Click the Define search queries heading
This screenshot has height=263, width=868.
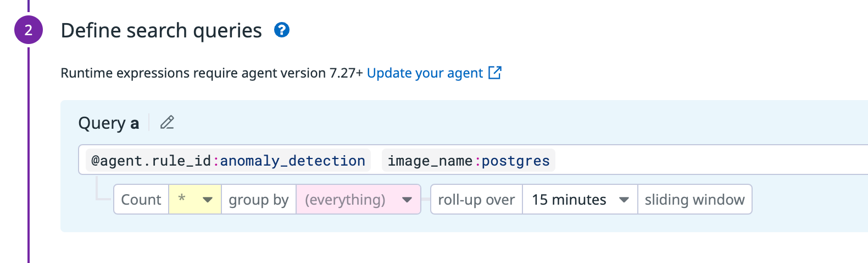click(161, 30)
